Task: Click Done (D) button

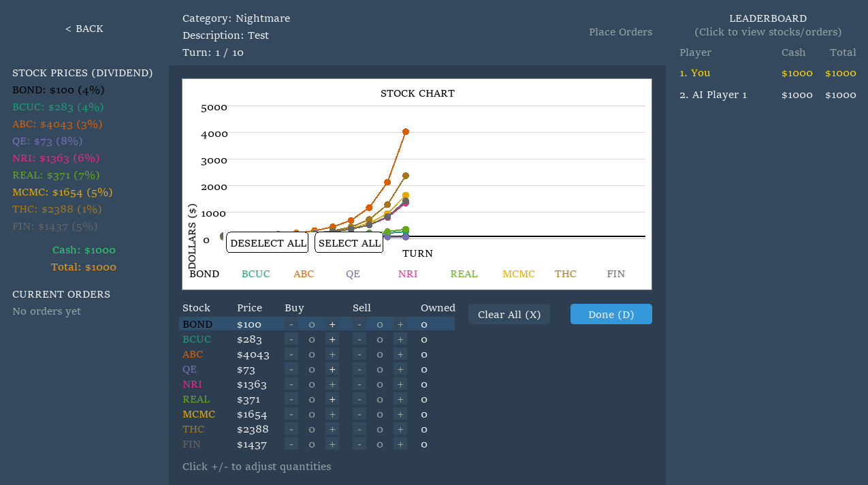Action: [x=611, y=314]
